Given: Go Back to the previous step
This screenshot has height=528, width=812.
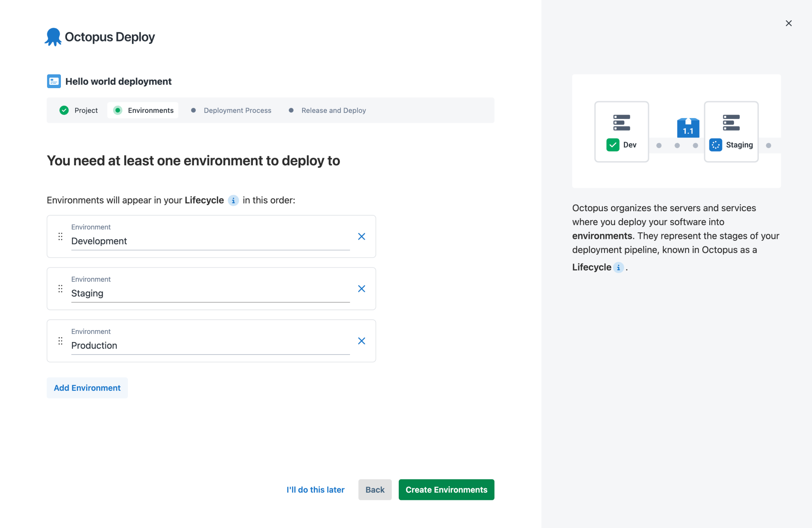Looking at the screenshot, I should tap(375, 490).
